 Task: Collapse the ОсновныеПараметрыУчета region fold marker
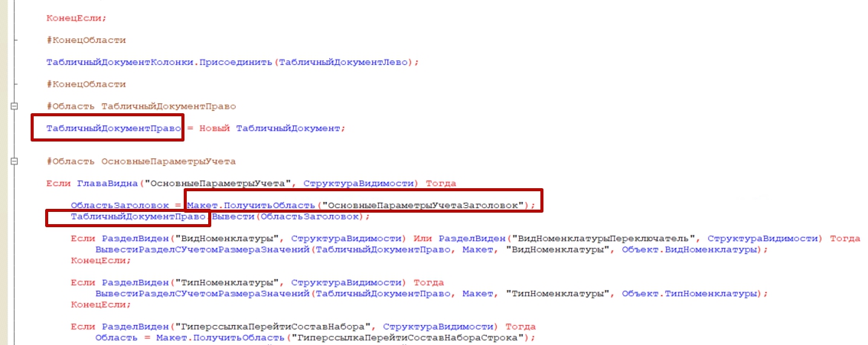coord(13,162)
